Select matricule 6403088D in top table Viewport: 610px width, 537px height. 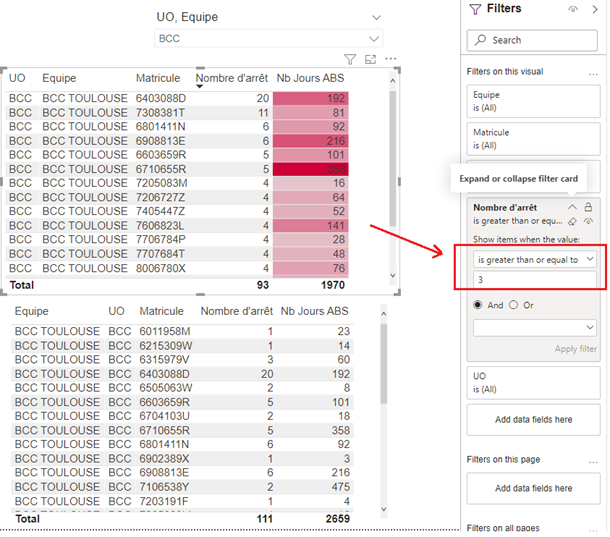point(161,98)
